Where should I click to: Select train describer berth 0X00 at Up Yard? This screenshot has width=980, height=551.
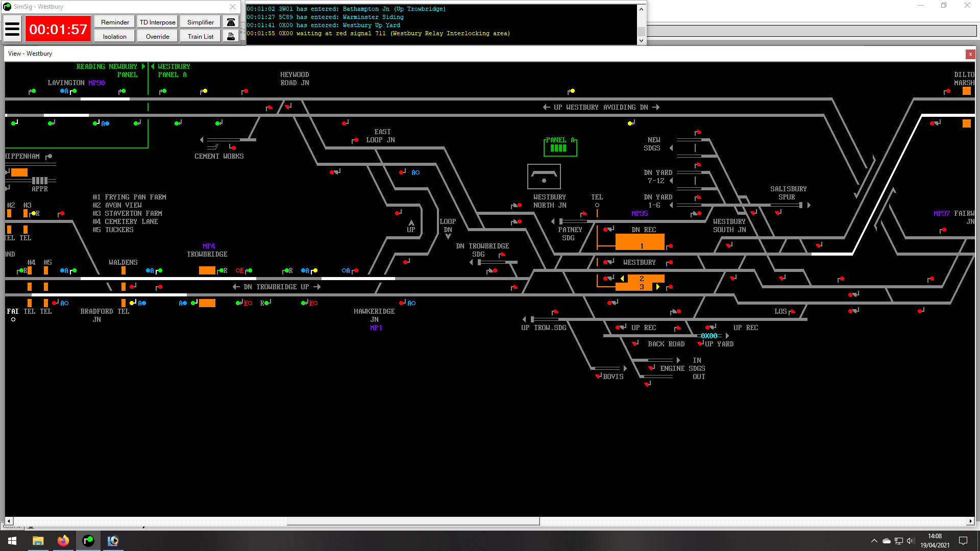709,336
